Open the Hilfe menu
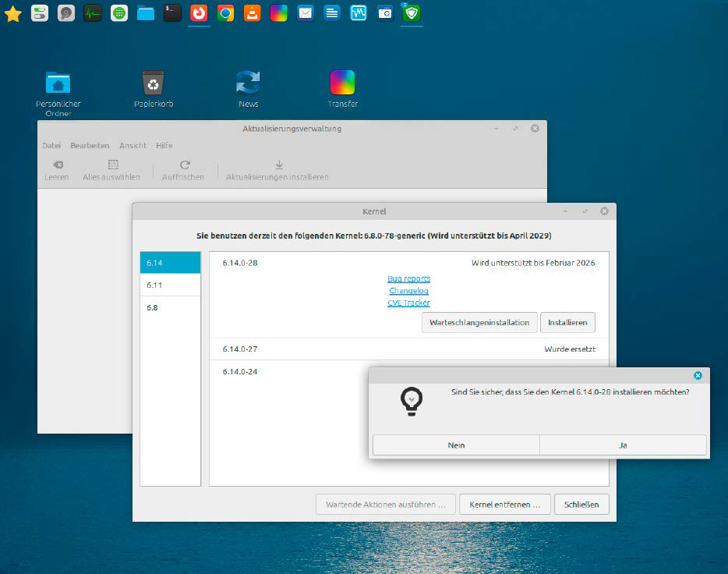Viewport: 728px width, 574px height. click(x=164, y=145)
